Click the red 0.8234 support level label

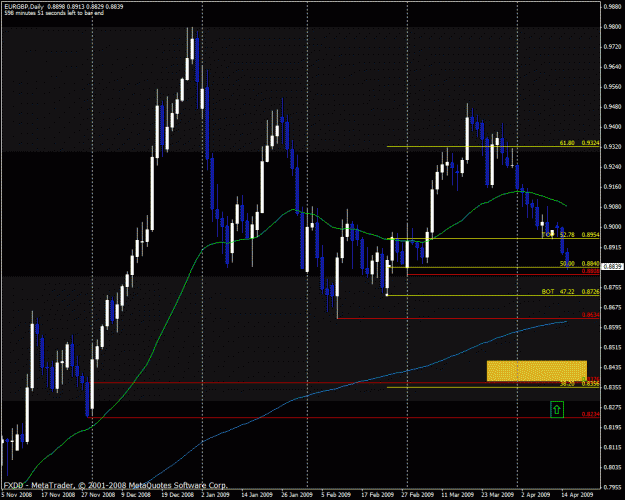pyautogui.click(x=590, y=414)
